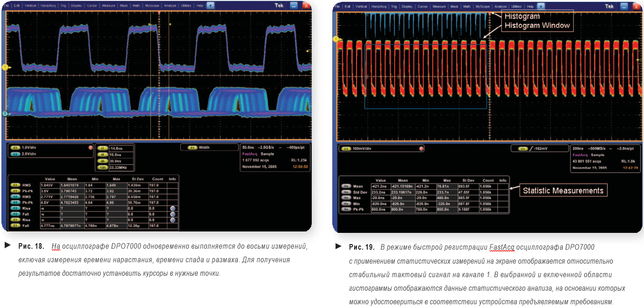Click the info icon in C1 Rise row
Viewport: 644px width, 308px height.
click(173, 220)
